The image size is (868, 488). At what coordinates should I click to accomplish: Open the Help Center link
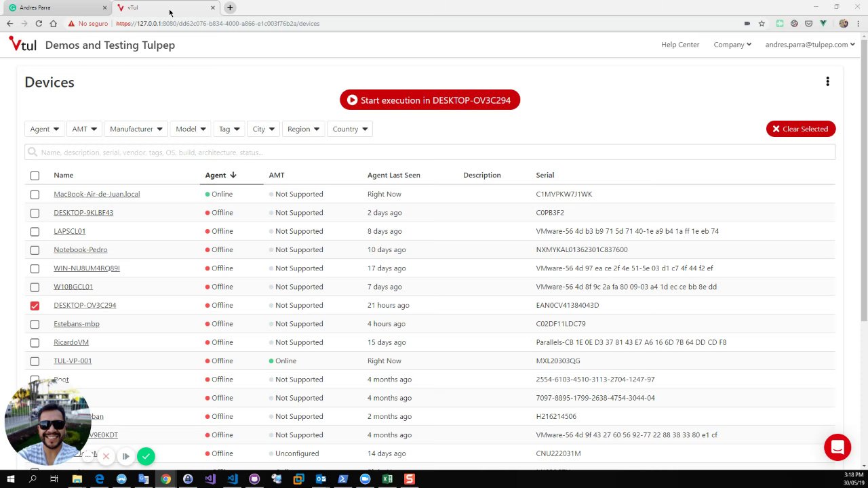[680, 45]
